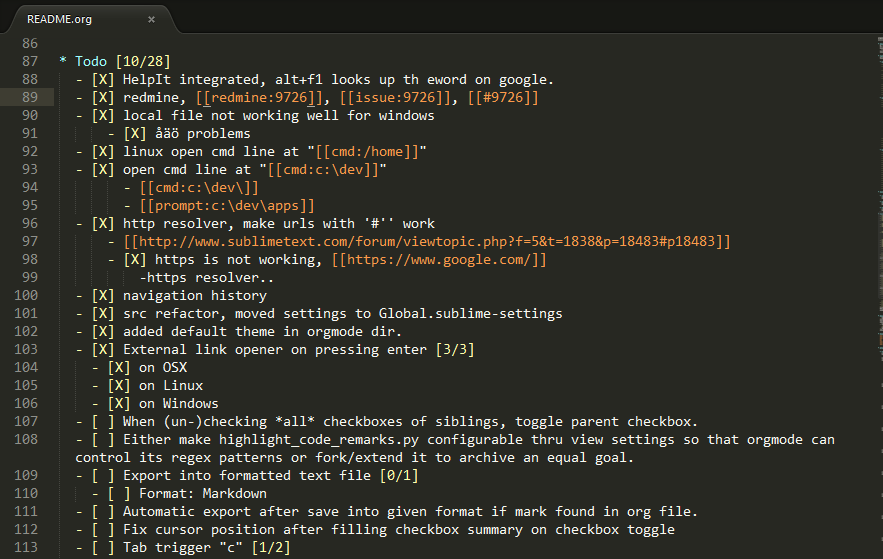
Task: Follow the https://www.google.com/ link
Action: [x=439, y=260]
